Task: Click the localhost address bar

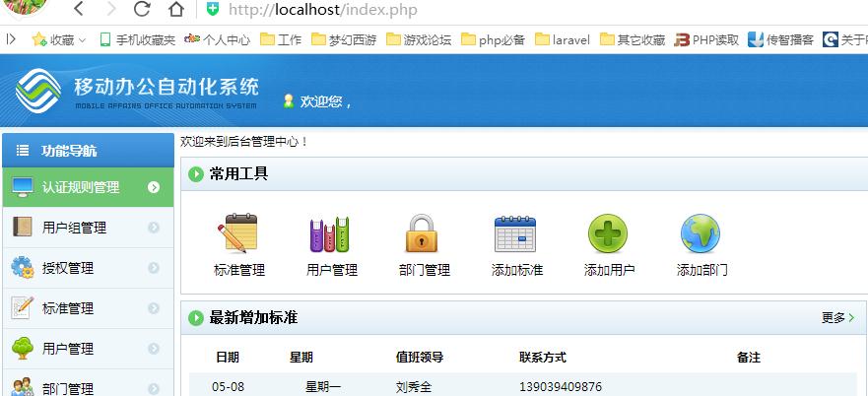Action: (x=493, y=10)
